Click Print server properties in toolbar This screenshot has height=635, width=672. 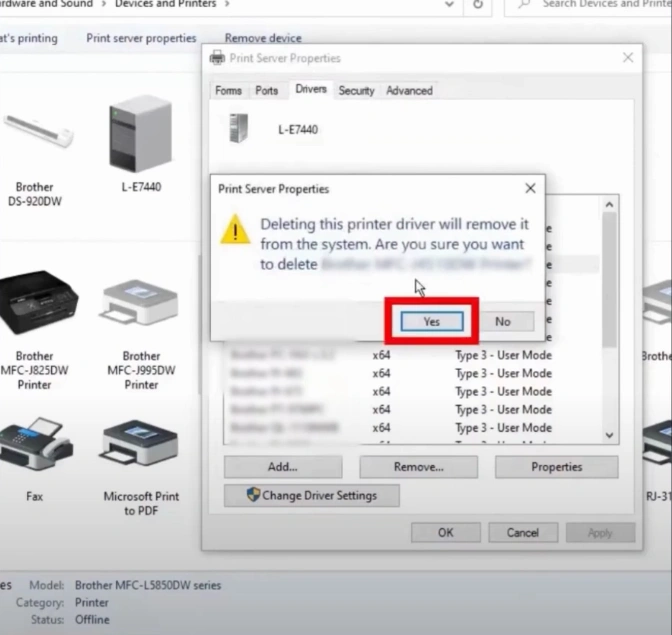[x=141, y=38]
